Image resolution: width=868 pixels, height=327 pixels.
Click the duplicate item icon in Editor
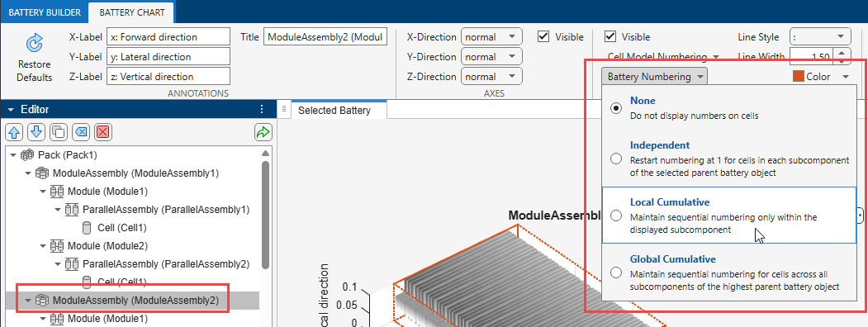click(58, 131)
